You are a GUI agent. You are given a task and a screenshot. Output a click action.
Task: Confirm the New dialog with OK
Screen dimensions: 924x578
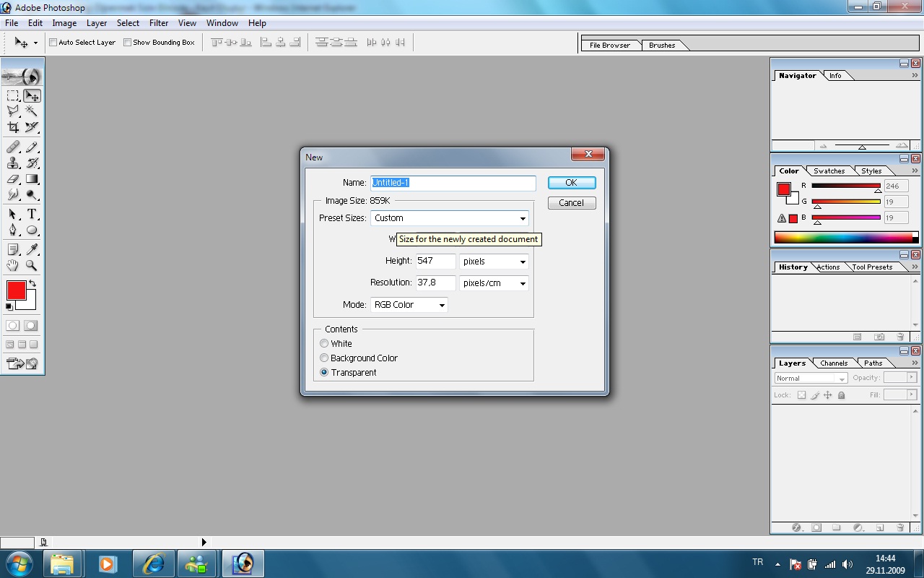click(x=572, y=183)
